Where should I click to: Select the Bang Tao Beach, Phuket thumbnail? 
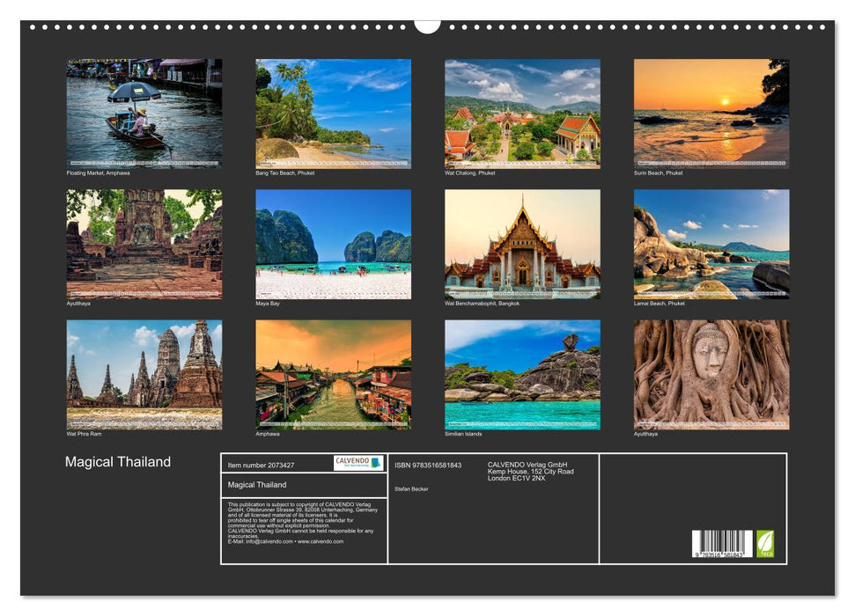pyautogui.click(x=330, y=113)
